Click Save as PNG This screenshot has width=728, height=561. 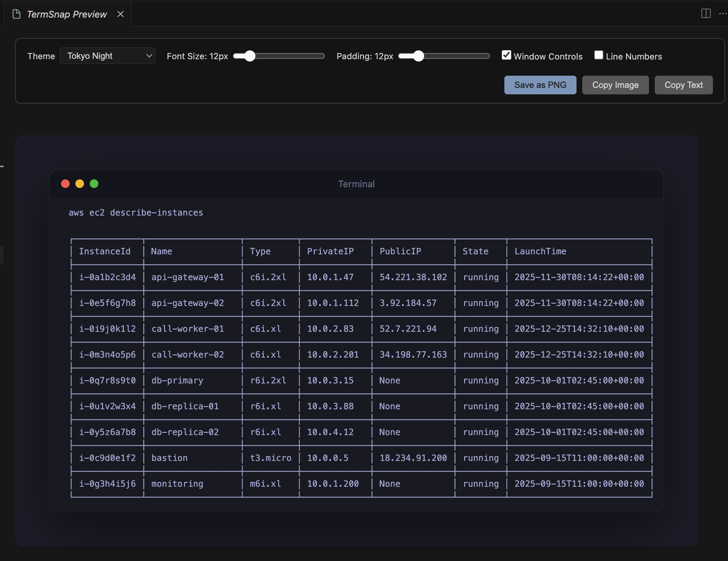pos(540,85)
